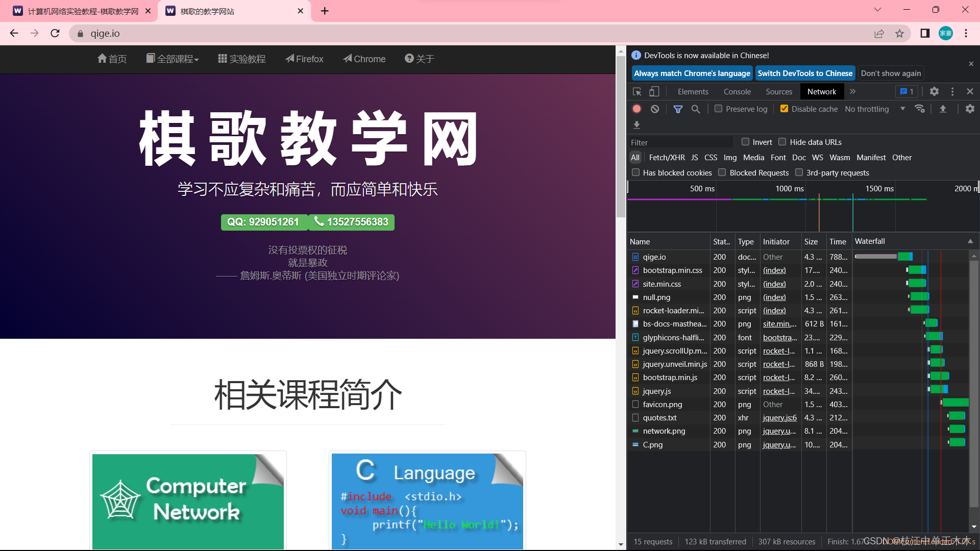Viewport: 980px width, 551px height.
Task: Select the inspect element picker tool
Action: (x=637, y=92)
